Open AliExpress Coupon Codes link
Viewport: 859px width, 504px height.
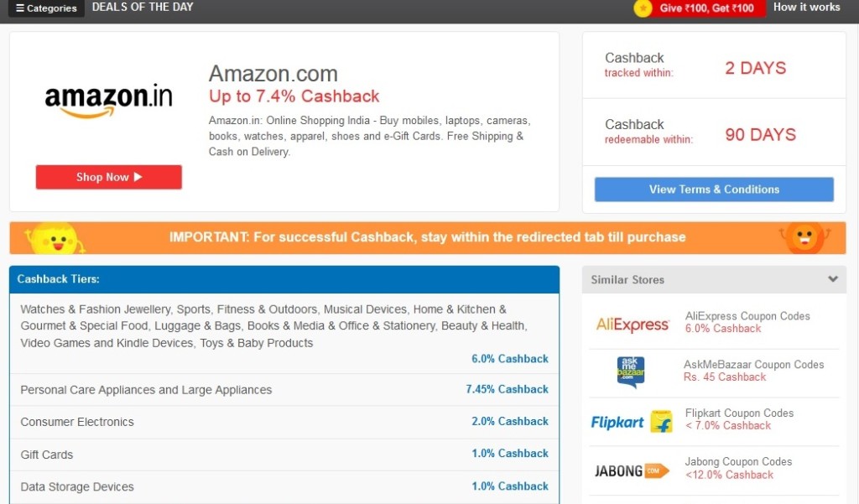coord(747,316)
